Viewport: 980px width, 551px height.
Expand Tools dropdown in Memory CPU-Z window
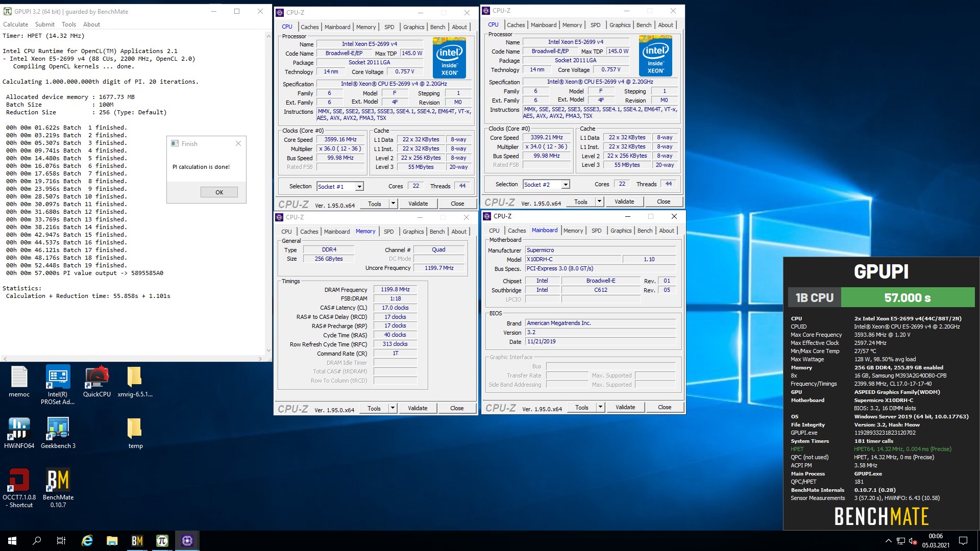pos(393,408)
